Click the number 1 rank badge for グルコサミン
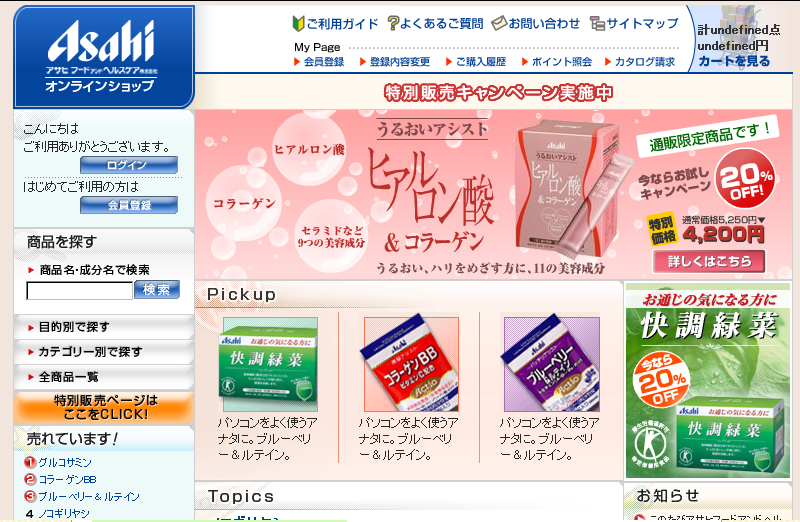800x522 pixels. pos(30,462)
